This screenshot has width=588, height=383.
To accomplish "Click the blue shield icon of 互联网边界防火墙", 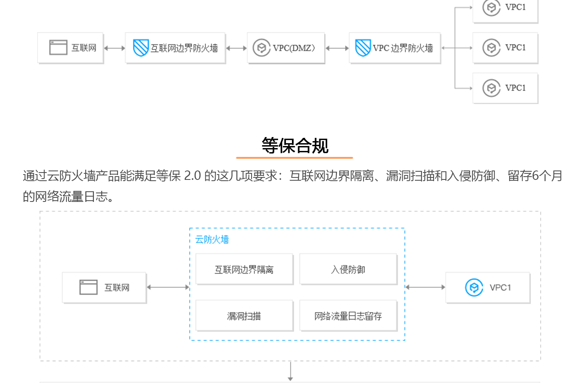I will coord(141,48).
